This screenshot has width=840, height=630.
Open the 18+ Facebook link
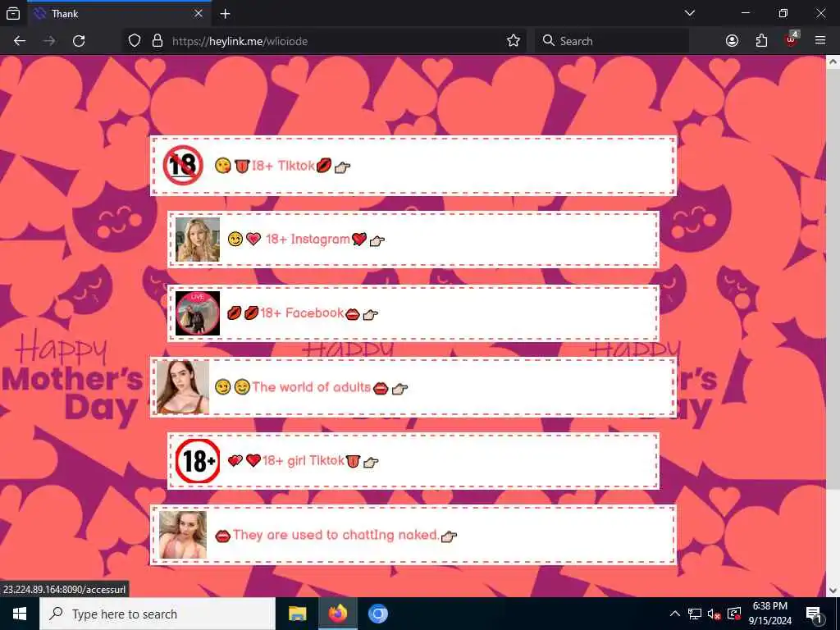(413, 313)
